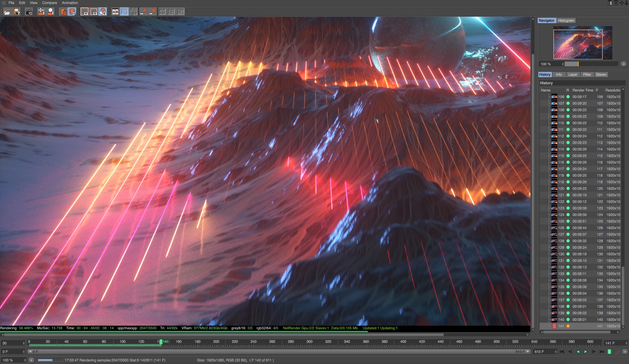Click the Set as B comparison icon
This screenshot has height=364, width=629.
[x=153, y=12]
